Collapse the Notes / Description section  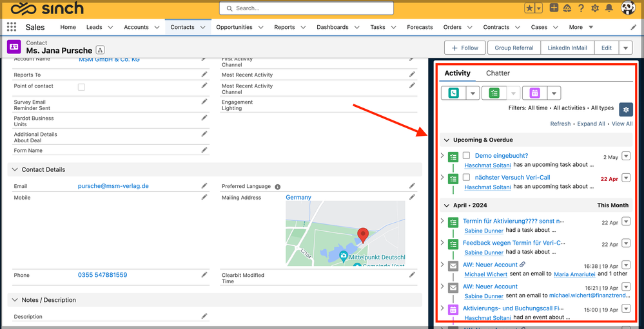click(15, 300)
